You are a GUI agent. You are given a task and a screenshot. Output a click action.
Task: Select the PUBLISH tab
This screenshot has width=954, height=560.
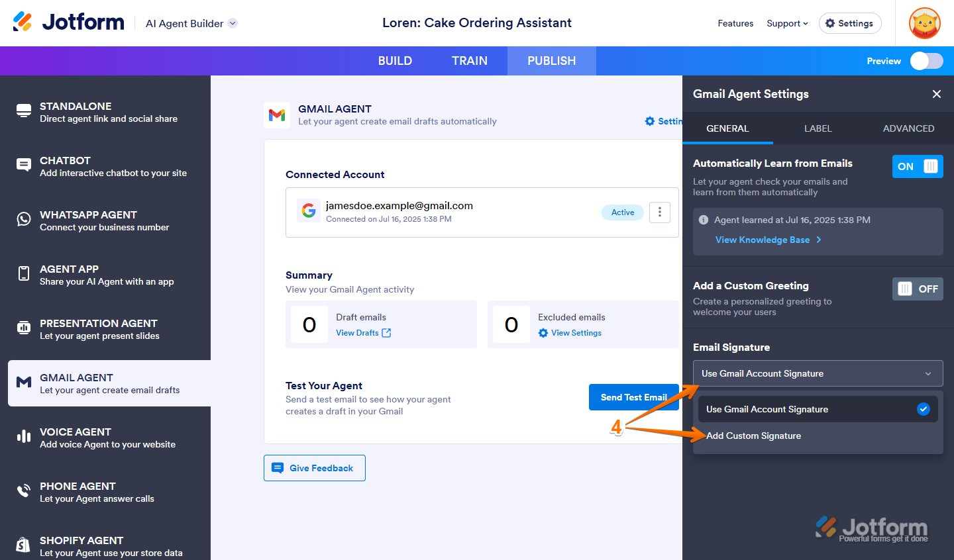[x=552, y=61]
